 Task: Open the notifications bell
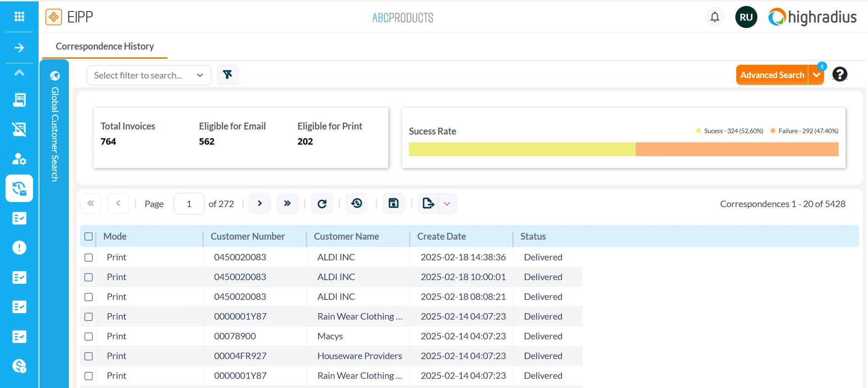(715, 17)
